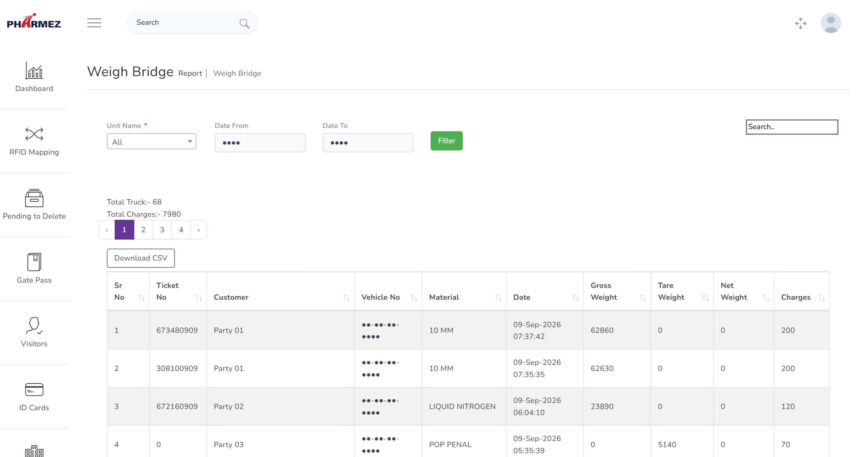Toggle fullscreen with the arrows icon
The width and height of the screenshot is (868, 457).
[x=801, y=23]
